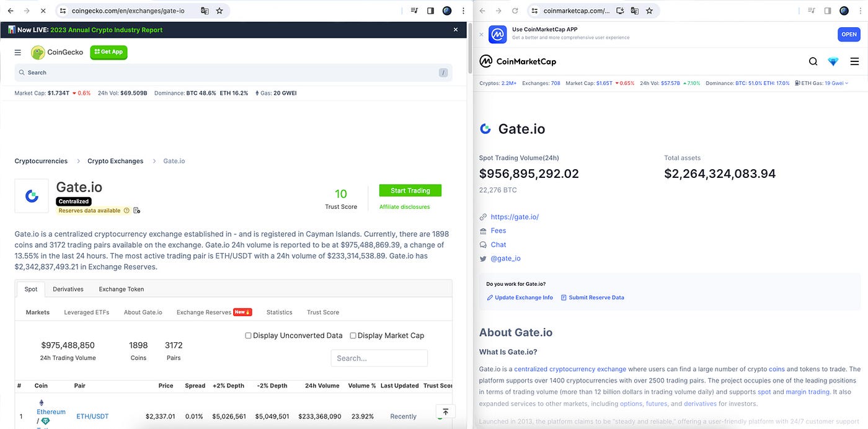
Task: Navigate to Cryptocurrencies breadcrumb
Action: click(x=41, y=161)
